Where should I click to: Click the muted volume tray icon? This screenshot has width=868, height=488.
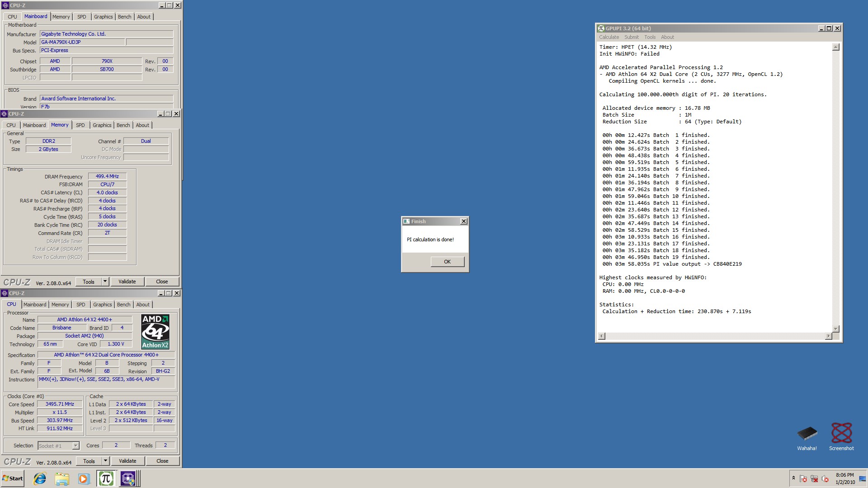coord(825,479)
